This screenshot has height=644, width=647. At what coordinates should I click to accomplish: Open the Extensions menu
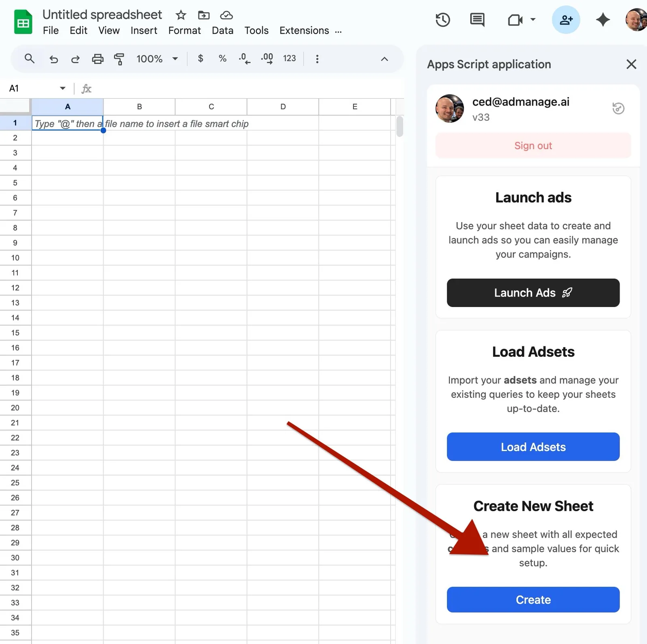click(x=304, y=31)
